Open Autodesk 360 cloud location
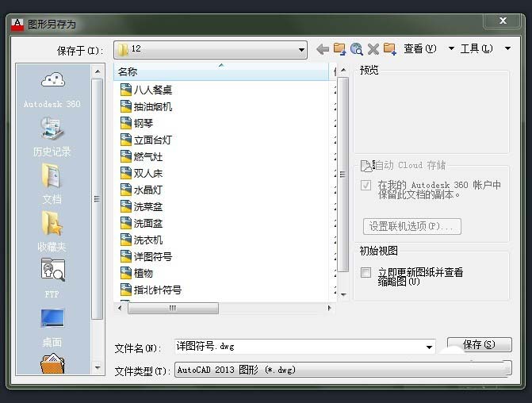The image size is (532, 403). pyautogui.click(x=52, y=90)
